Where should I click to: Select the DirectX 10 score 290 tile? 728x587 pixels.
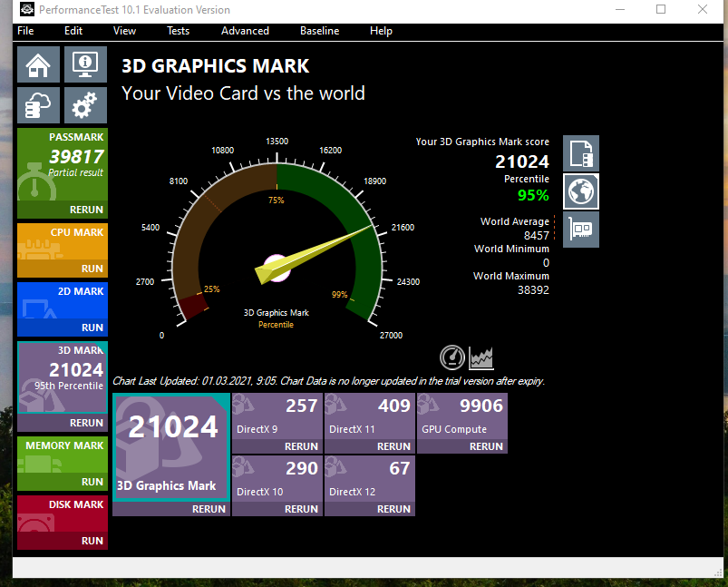[277, 479]
